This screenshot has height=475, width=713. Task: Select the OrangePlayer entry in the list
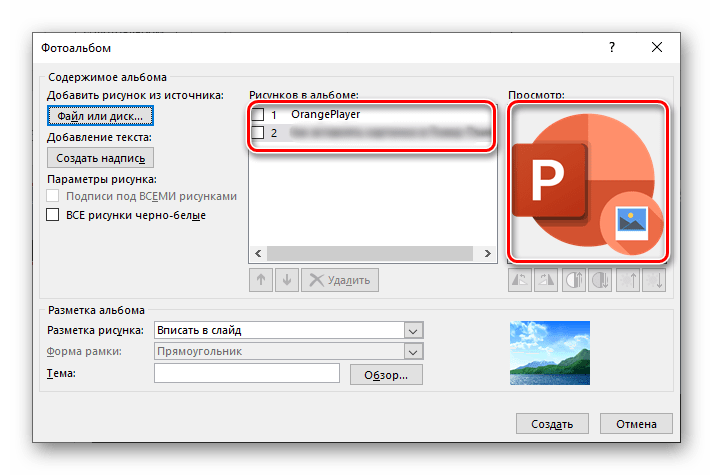click(326, 114)
